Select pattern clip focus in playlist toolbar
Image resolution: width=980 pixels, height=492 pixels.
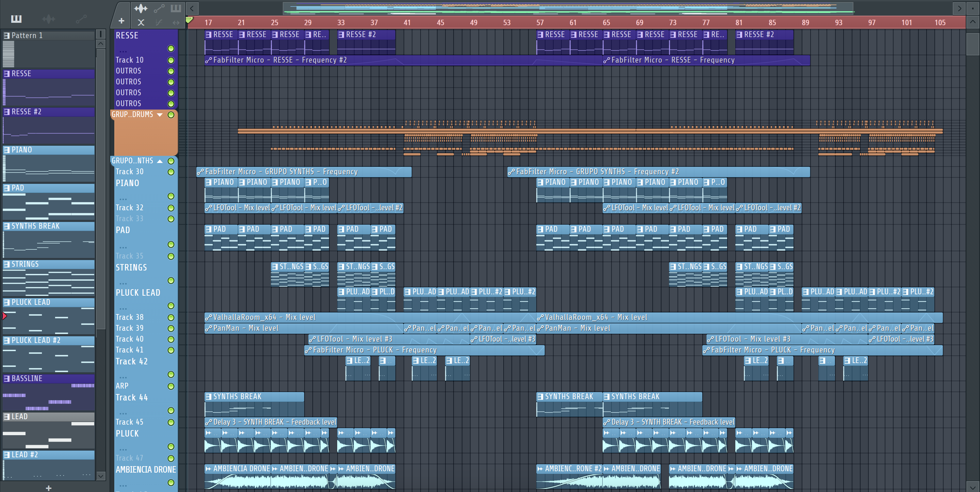pyautogui.click(x=176, y=8)
